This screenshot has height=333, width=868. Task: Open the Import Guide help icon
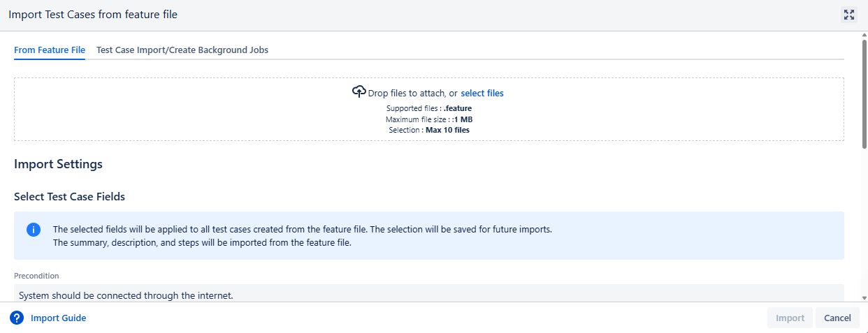(17, 318)
